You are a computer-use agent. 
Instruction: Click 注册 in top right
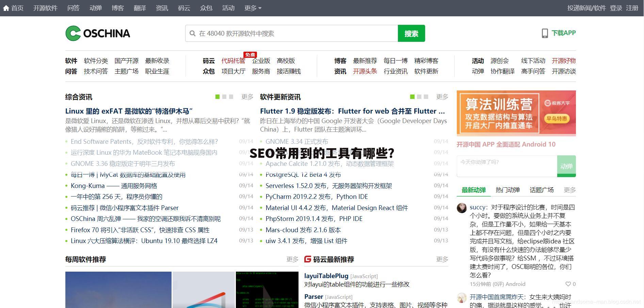point(632,8)
